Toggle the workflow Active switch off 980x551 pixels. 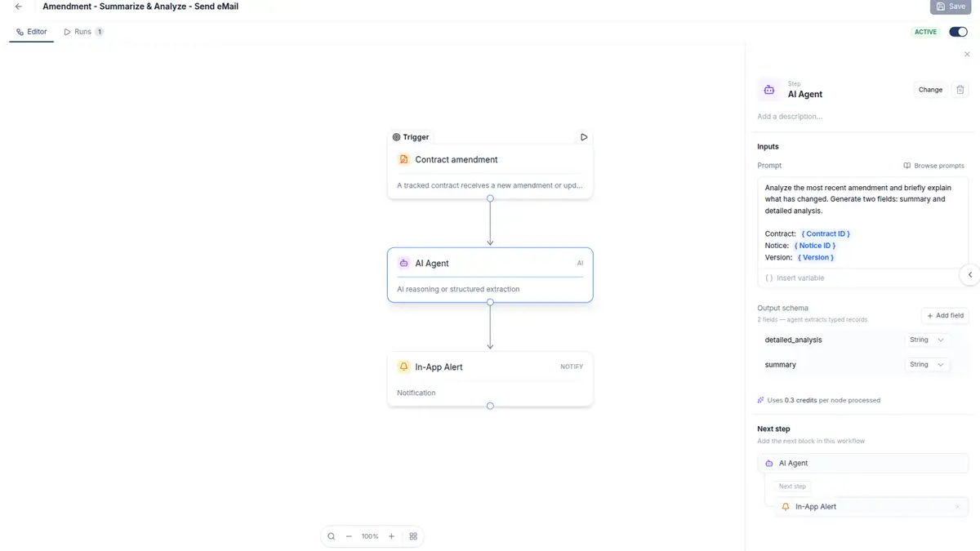coord(958,32)
